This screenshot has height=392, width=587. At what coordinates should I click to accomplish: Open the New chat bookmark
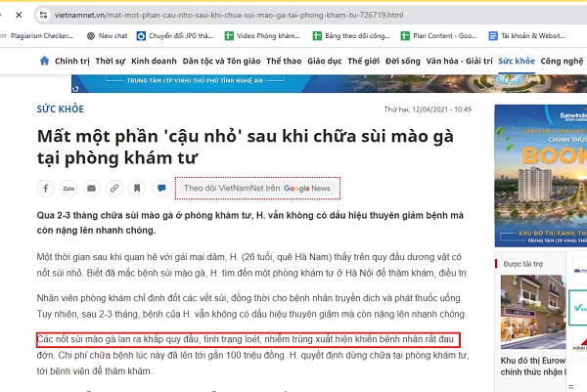click(107, 36)
